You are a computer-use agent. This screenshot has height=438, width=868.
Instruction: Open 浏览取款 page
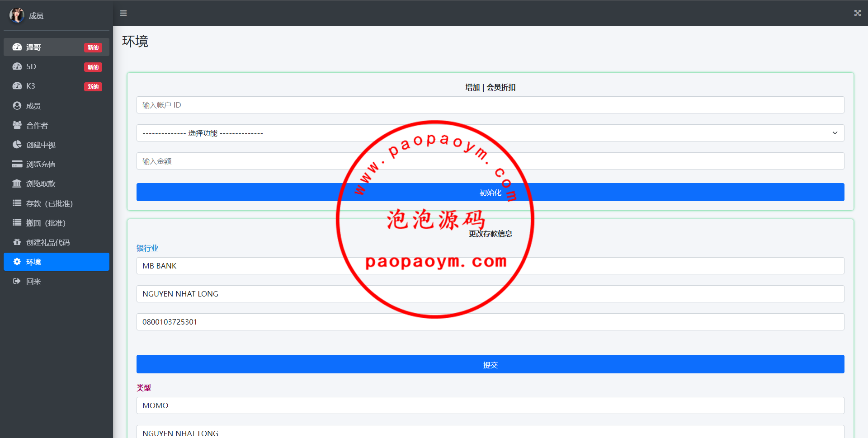(57, 184)
